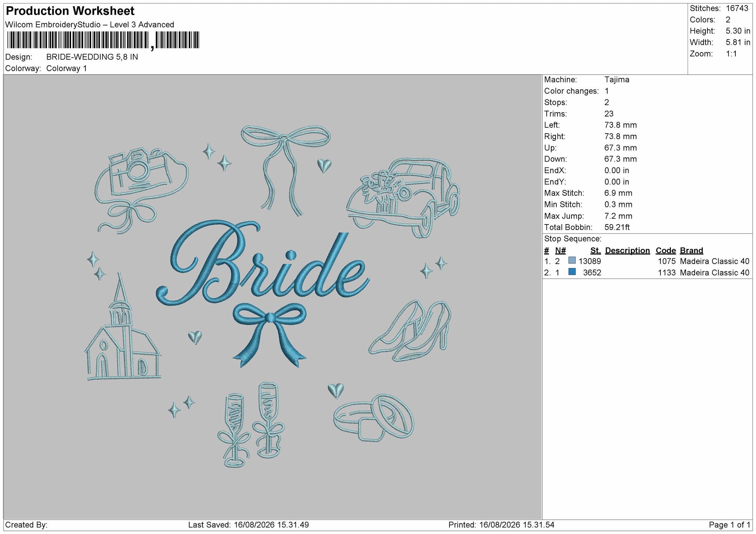
Task: Click the Total Bobbin value 59.21ft
Action: pyautogui.click(x=617, y=227)
